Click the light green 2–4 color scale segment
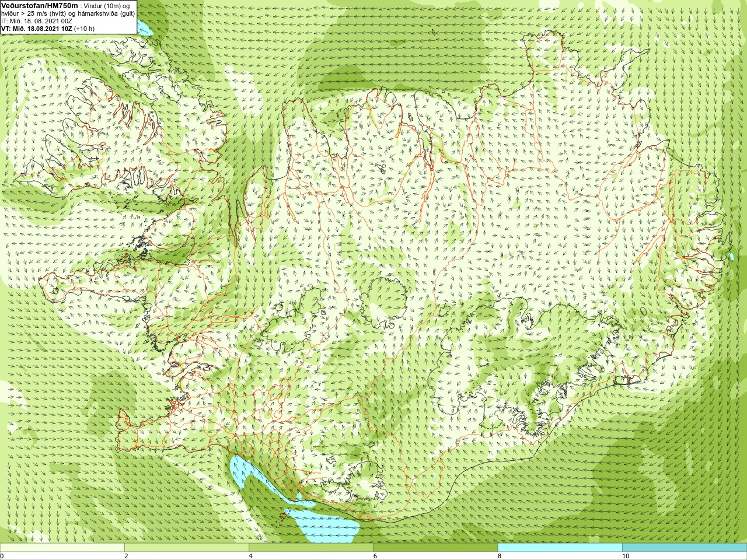The image size is (747, 560). pyautogui.click(x=187, y=548)
